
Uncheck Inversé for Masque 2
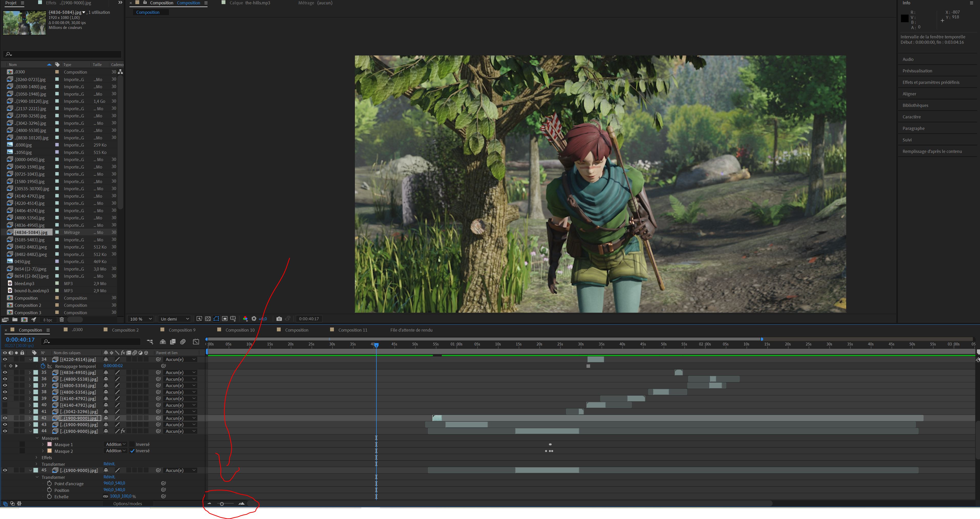(132, 451)
